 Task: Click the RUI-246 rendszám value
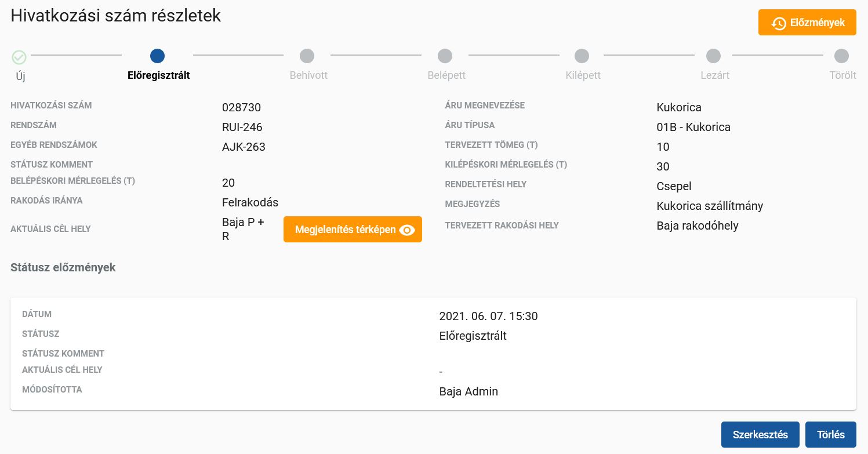[242, 127]
